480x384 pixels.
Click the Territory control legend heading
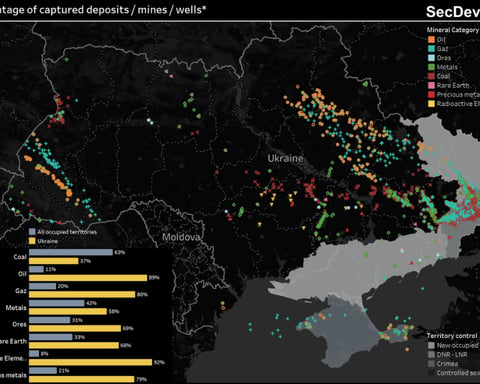[452, 336]
